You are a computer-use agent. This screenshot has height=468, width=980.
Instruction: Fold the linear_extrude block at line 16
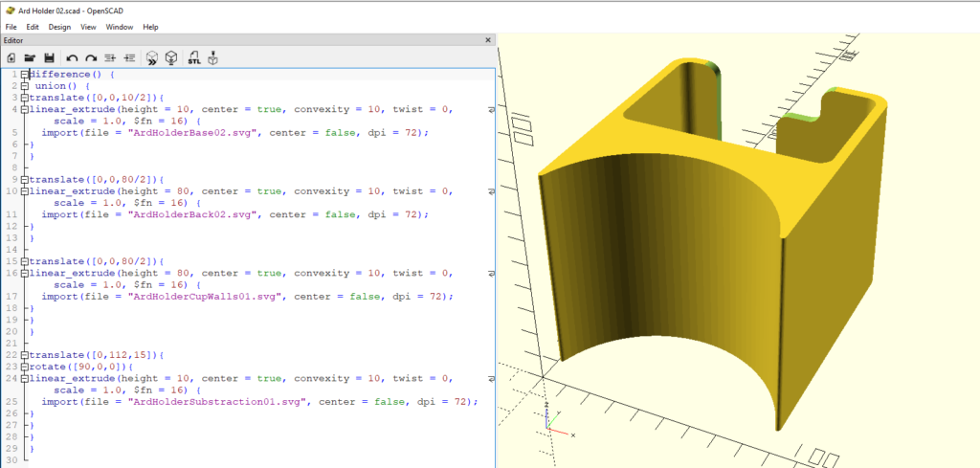pyautogui.click(x=25, y=273)
